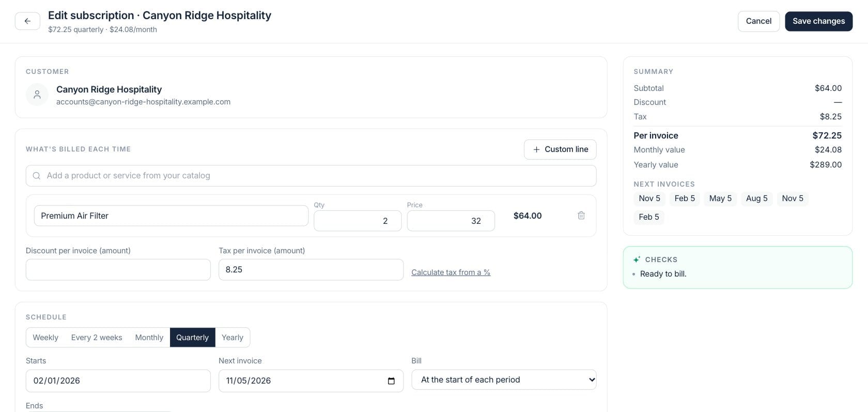
Task: Click the Next invoice date field
Action: pos(311,381)
